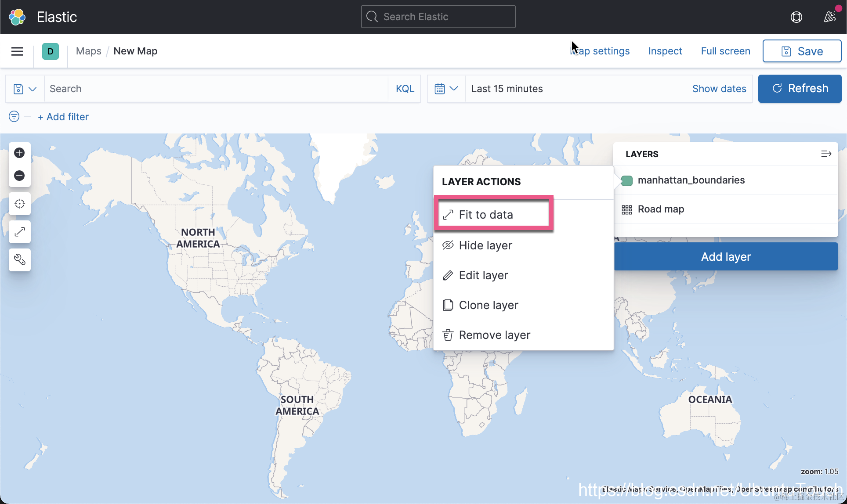Click the newsfeed celebration icon
The width and height of the screenshot is (847, 504).
click(829, 17)
